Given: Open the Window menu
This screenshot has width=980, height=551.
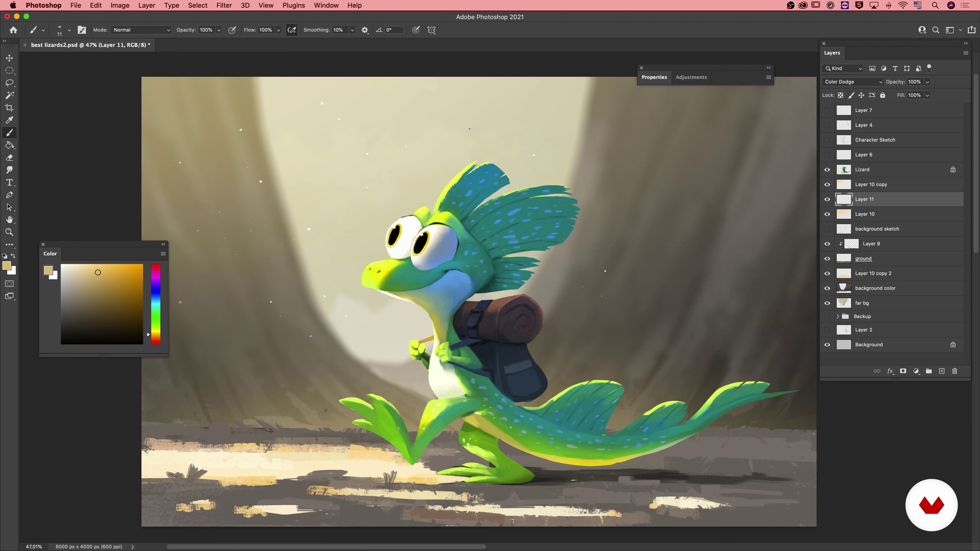Looking at the screenshot, I should click(x=326, y=5).
